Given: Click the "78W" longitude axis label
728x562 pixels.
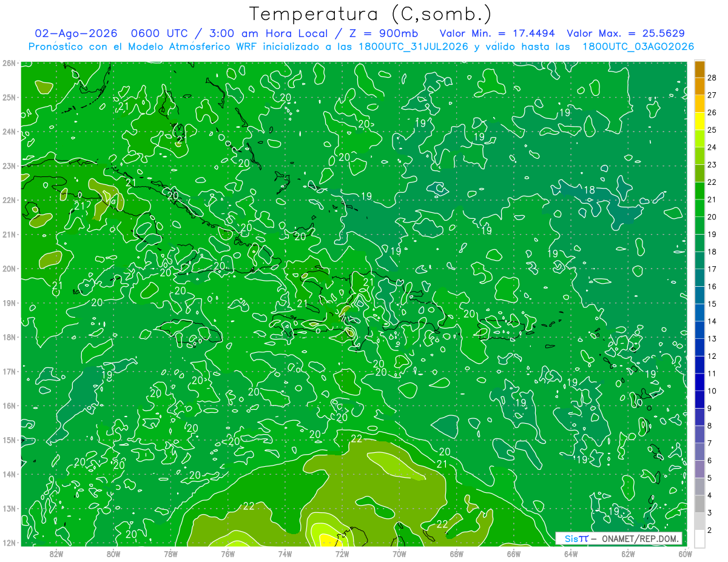Looking at the screenshot, I should tap(170, 554).
